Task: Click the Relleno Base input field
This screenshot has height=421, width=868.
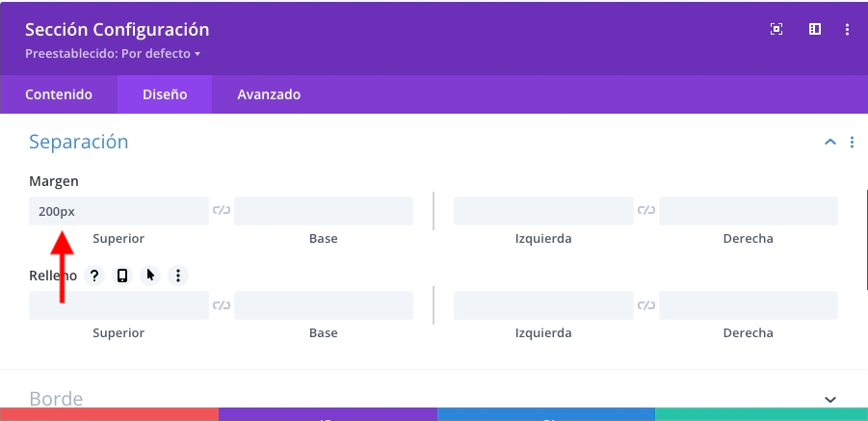Action: coord(323,305)
